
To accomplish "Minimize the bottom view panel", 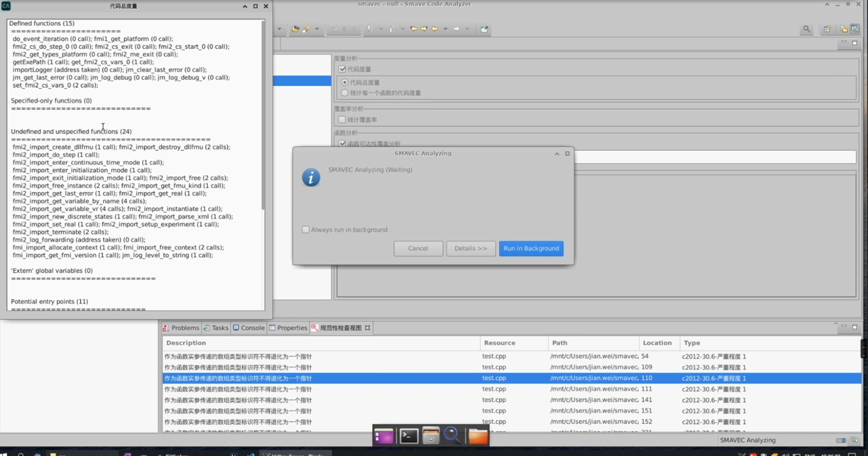I will pos(844,327).
